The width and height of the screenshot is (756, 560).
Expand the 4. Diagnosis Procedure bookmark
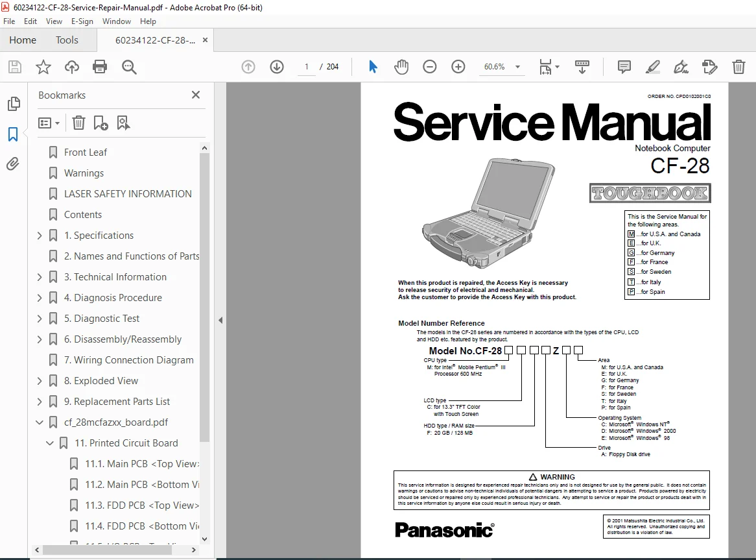coord(40,298)
